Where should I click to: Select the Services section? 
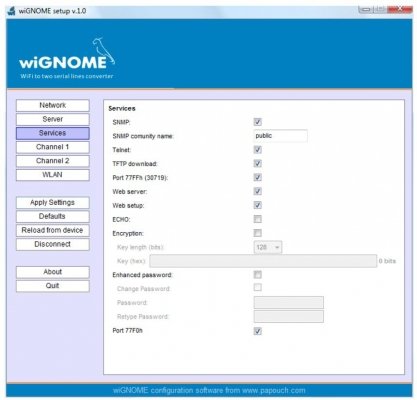[x=53, y=133]
